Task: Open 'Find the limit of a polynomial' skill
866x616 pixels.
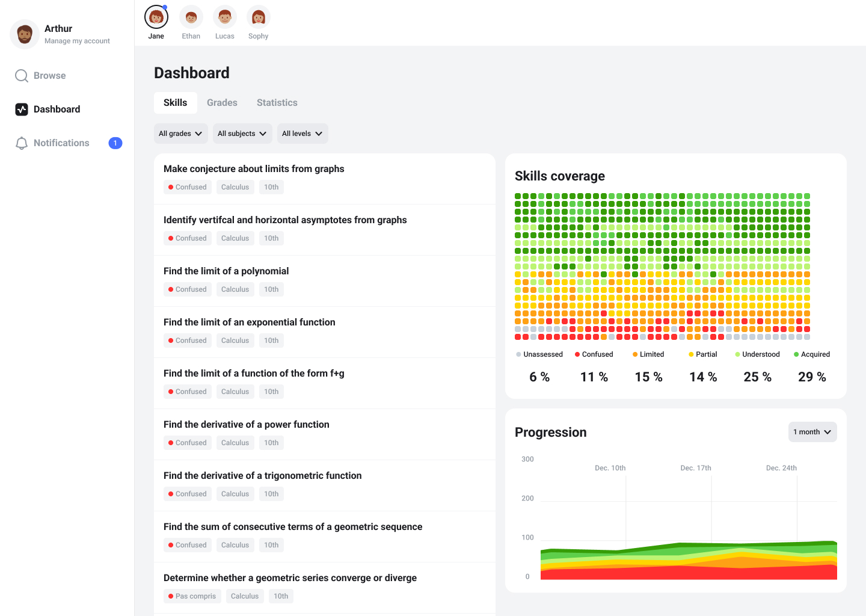Action: 226,271
